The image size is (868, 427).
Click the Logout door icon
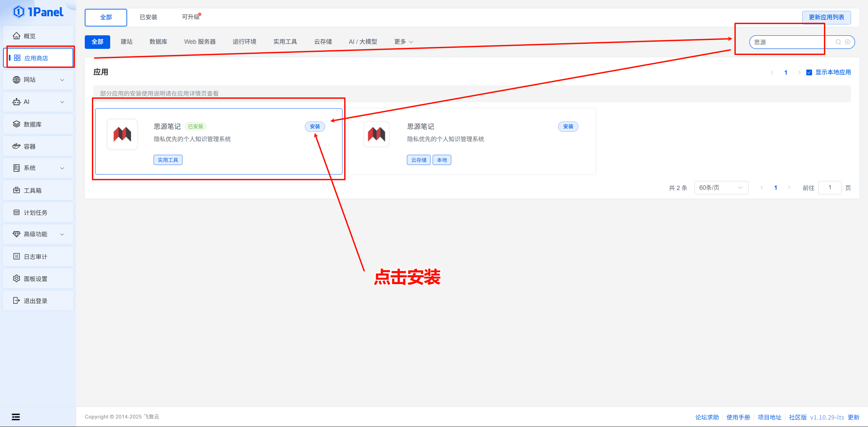tap(16, 301)
